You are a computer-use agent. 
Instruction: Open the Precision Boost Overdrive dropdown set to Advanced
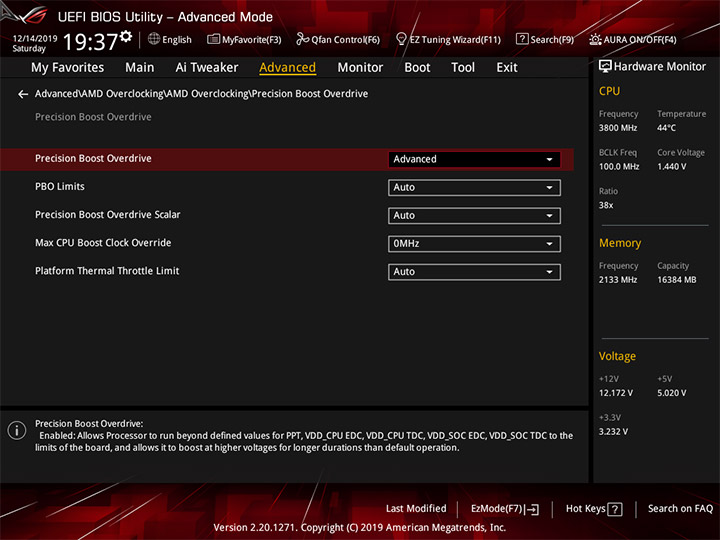click(x=474, y=159)
